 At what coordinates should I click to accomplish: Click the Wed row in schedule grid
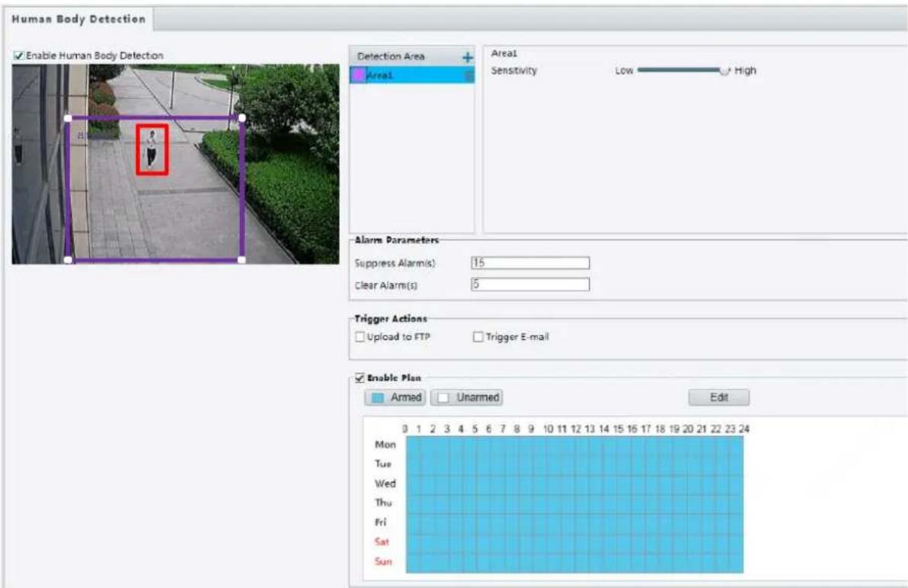click(x=575, y=485)
